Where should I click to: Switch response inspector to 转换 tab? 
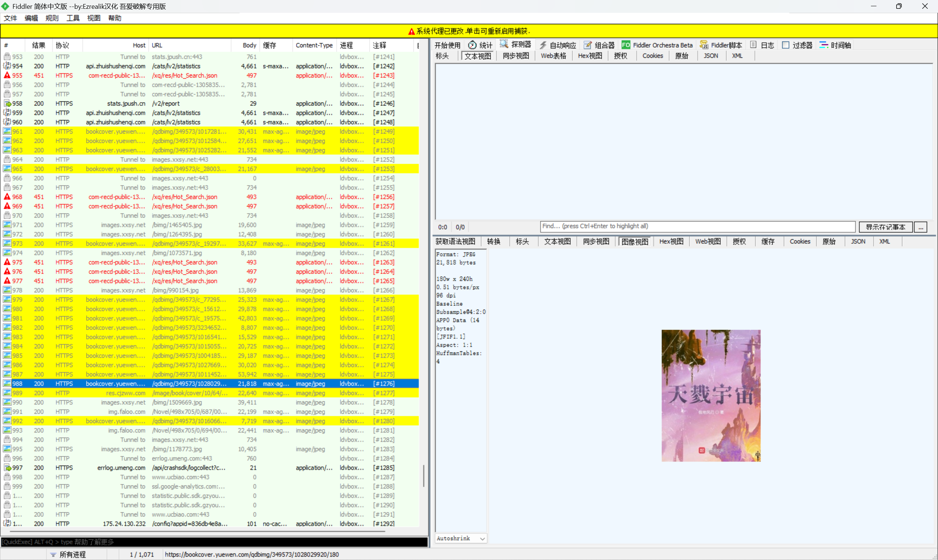pos(494,241)
